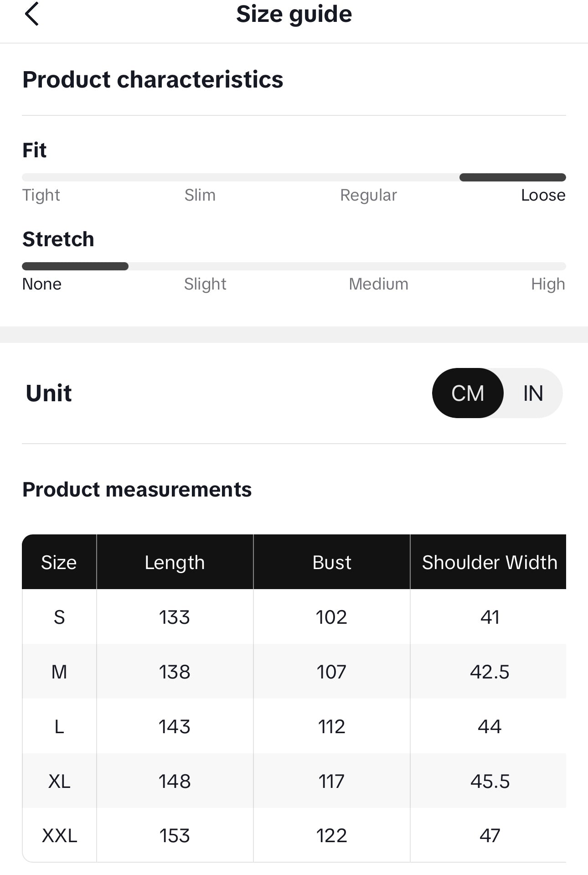Click the XL size row label
Viewport: 588px width, 875px height.
pos(59,781)
